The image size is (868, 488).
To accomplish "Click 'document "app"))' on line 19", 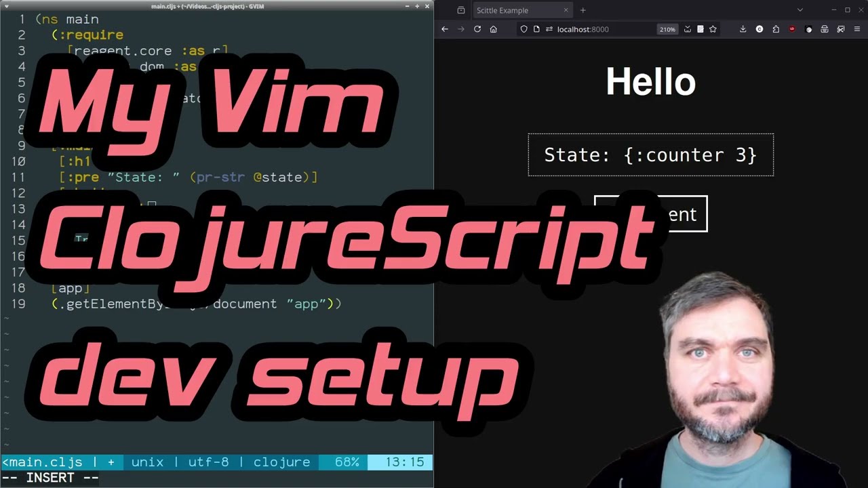I will click(277, 304).
